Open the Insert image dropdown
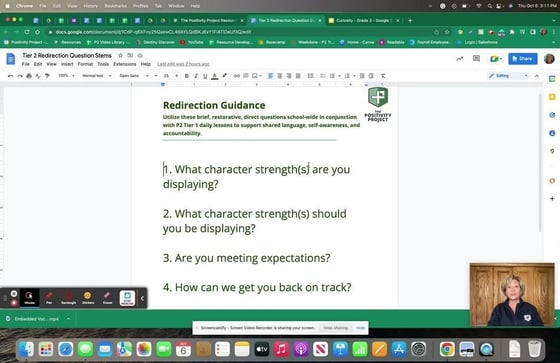560x363 pixels. pyautogui.click(x=257, y=76)
